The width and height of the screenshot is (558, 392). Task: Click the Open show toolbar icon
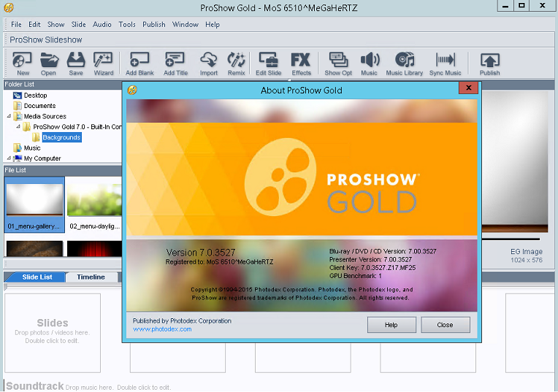pos(49,64)
